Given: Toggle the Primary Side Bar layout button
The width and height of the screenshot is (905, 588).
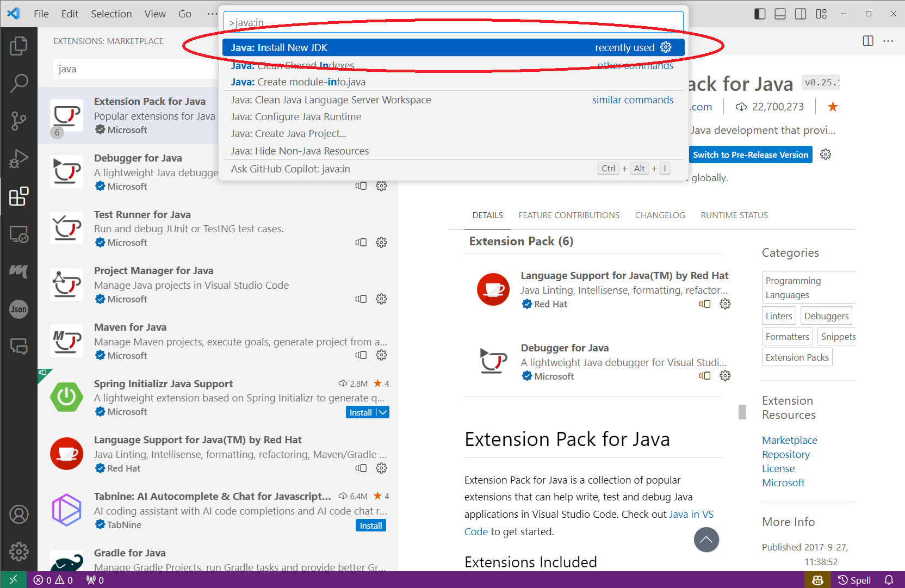Looking at the screenshot, I should (x=760, y=14).
